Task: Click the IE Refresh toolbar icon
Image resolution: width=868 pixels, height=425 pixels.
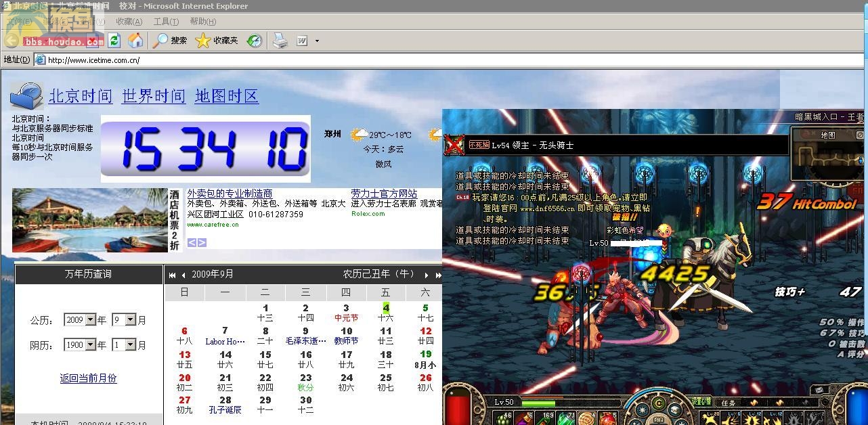Action: click(x=114, y=41)
